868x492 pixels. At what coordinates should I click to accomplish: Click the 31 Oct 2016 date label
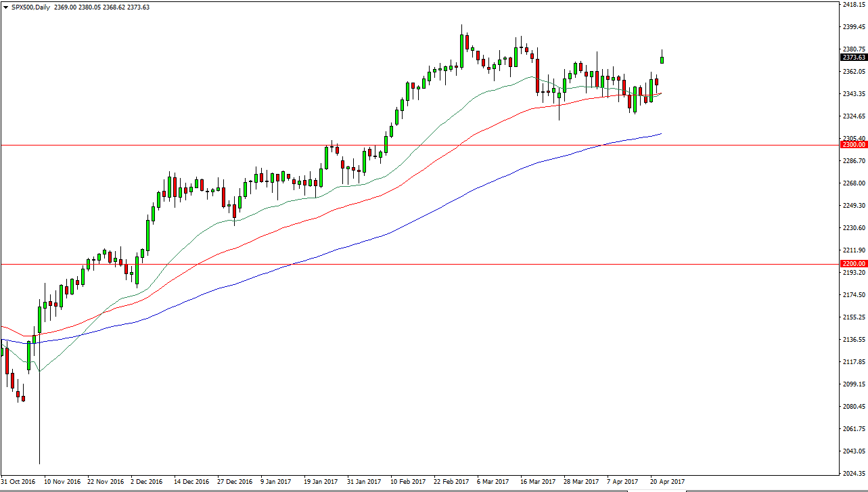(x=19, y=482)
